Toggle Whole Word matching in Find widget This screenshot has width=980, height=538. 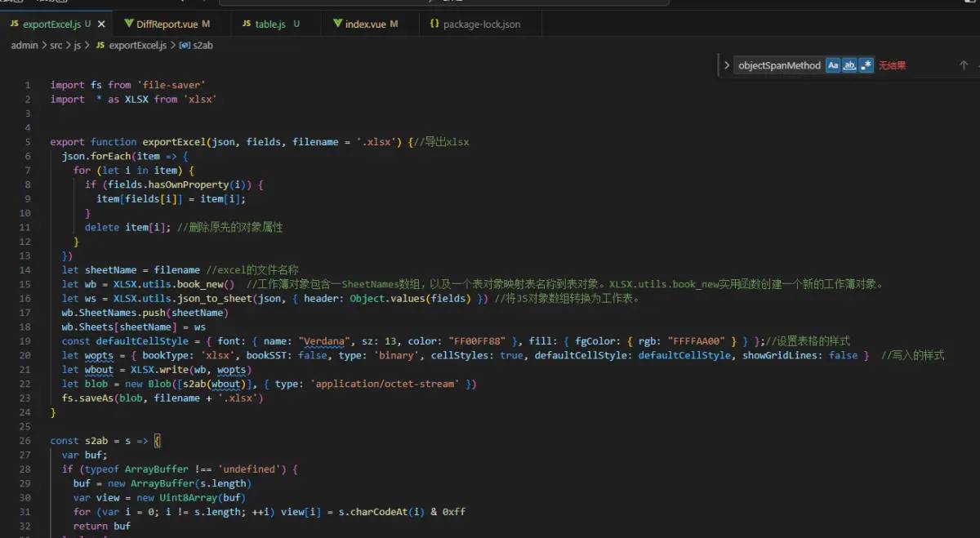pos(849,64)
